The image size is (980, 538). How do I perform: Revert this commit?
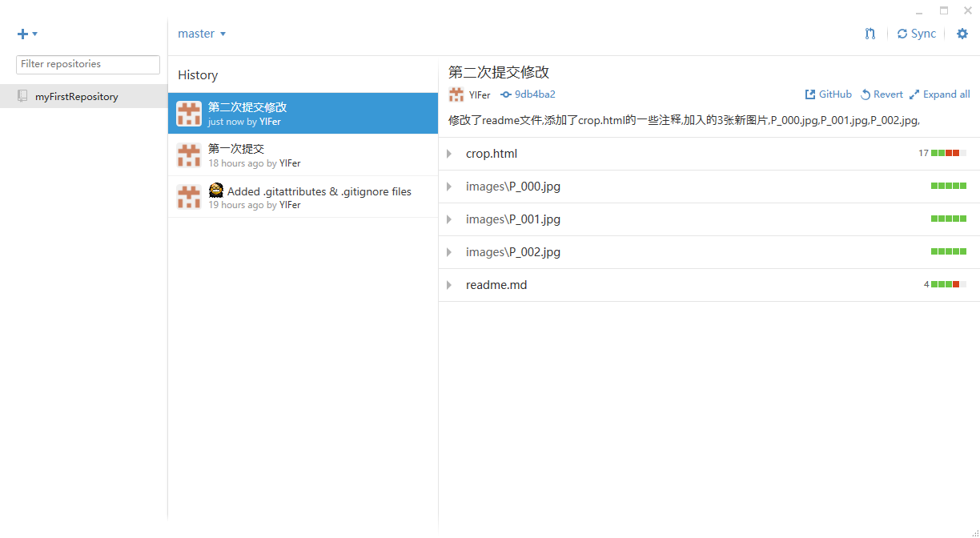click(882, 94)
